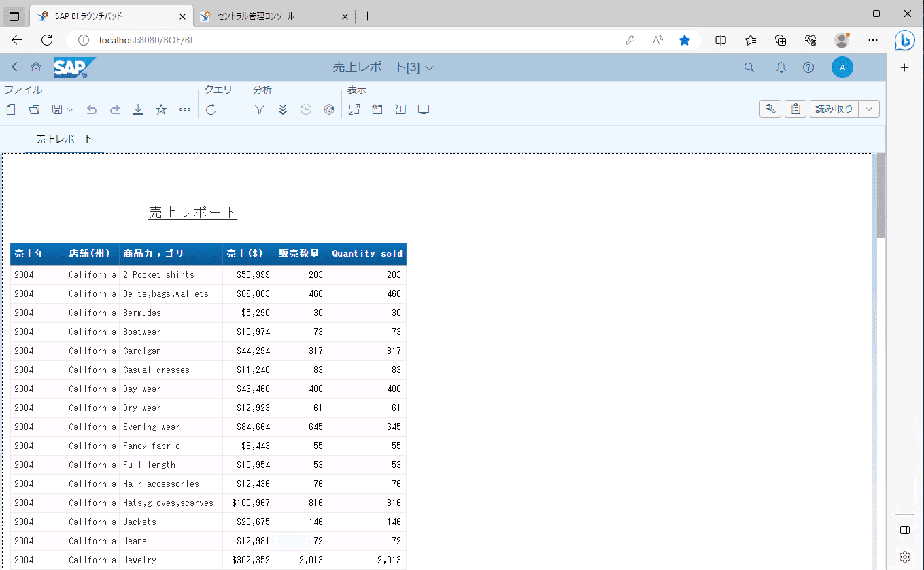Viewport: 924px width, 570px height.
Task: Expand the save options dropdown arrow
Action: click(70, 109)
